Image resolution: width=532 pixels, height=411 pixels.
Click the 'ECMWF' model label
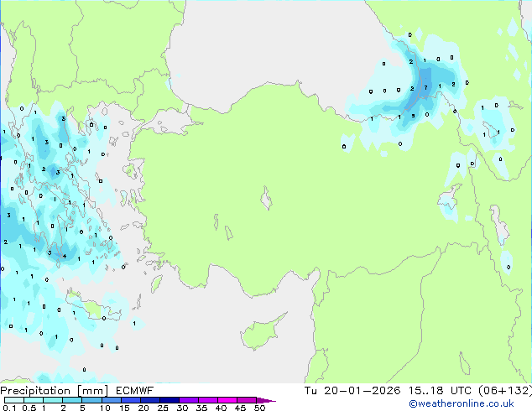pyautogui.click(x=134, y=391)
